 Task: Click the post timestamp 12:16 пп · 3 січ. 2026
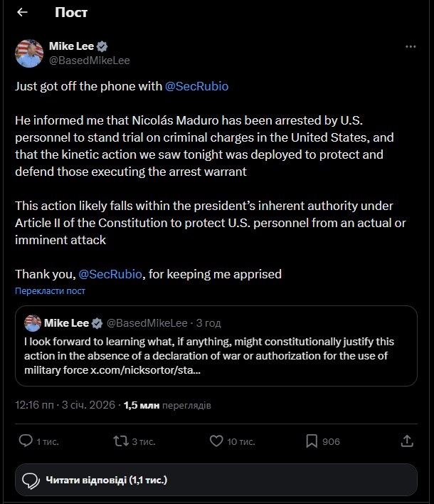point(65,405)
